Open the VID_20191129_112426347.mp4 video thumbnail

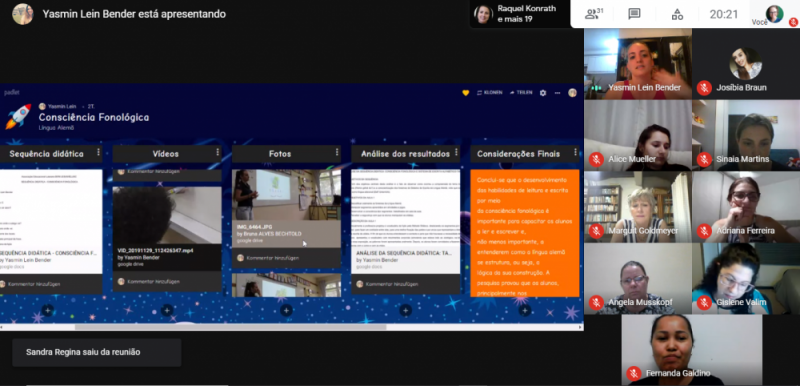coord(167,215)
